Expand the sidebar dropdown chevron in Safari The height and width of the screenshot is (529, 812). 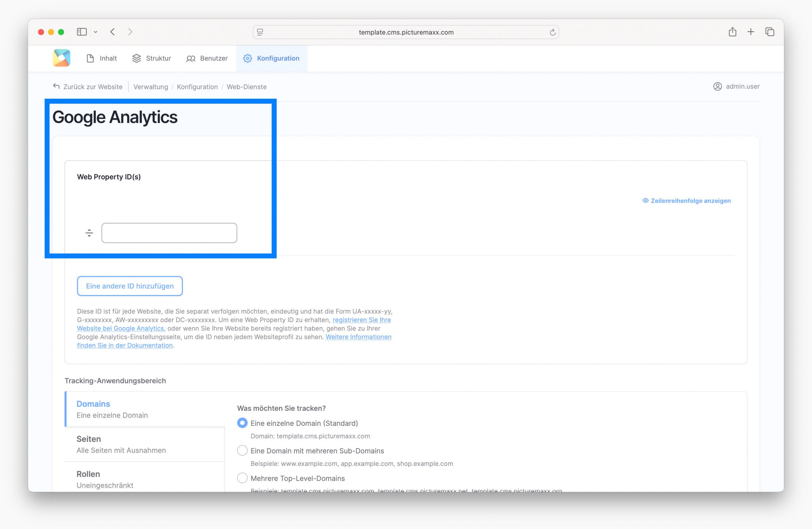(96, 32)
